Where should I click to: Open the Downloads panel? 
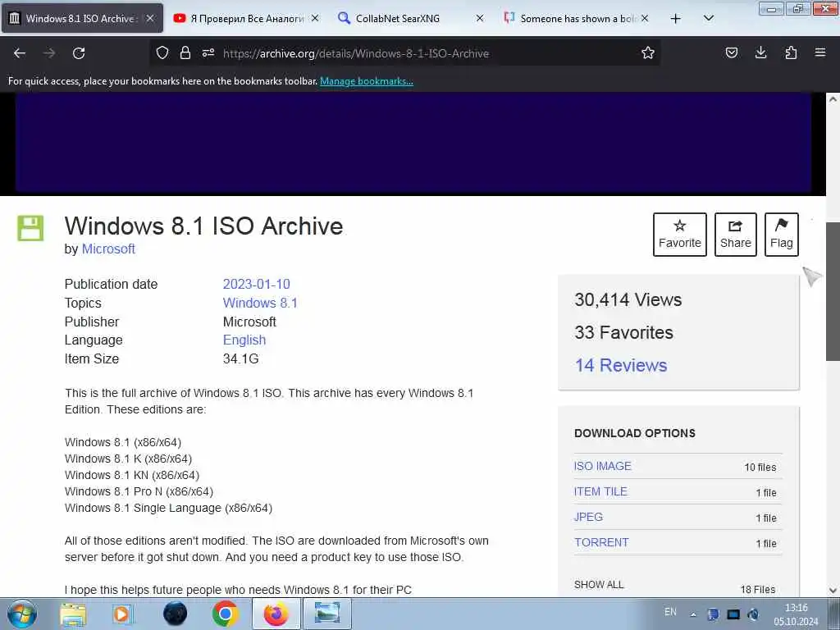760,52
